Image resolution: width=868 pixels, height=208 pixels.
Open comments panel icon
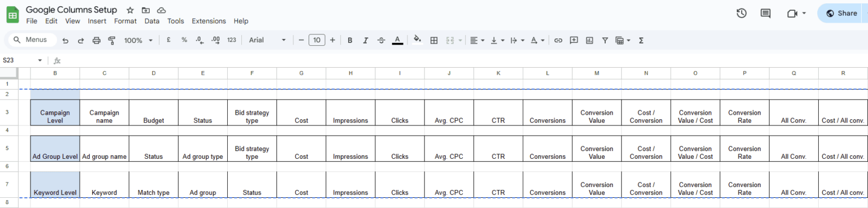point(766,13)
